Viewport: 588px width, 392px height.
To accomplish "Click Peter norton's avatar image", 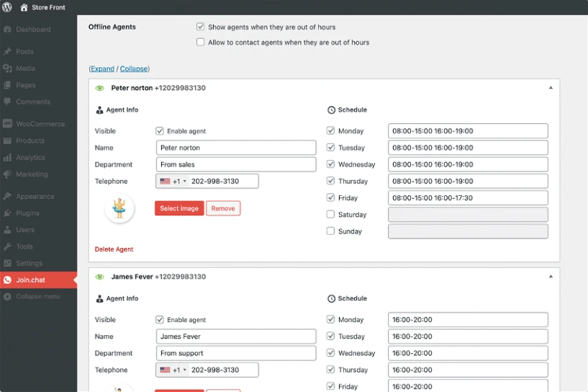I will [x=119, y=208].
